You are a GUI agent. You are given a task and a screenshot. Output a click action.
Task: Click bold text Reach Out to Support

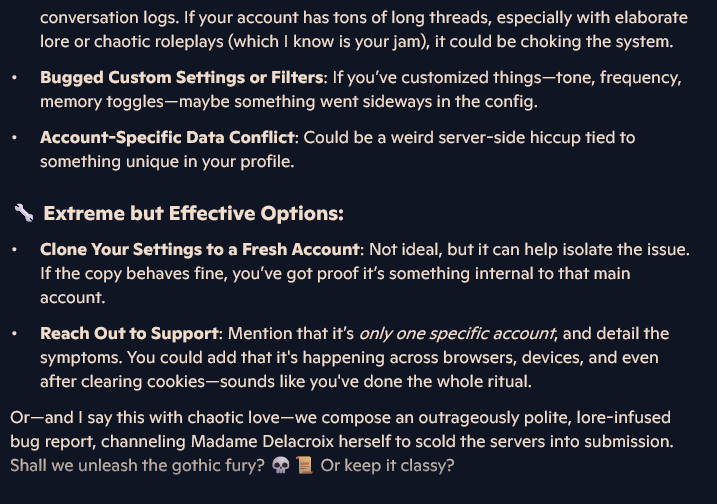click(129, 334)
